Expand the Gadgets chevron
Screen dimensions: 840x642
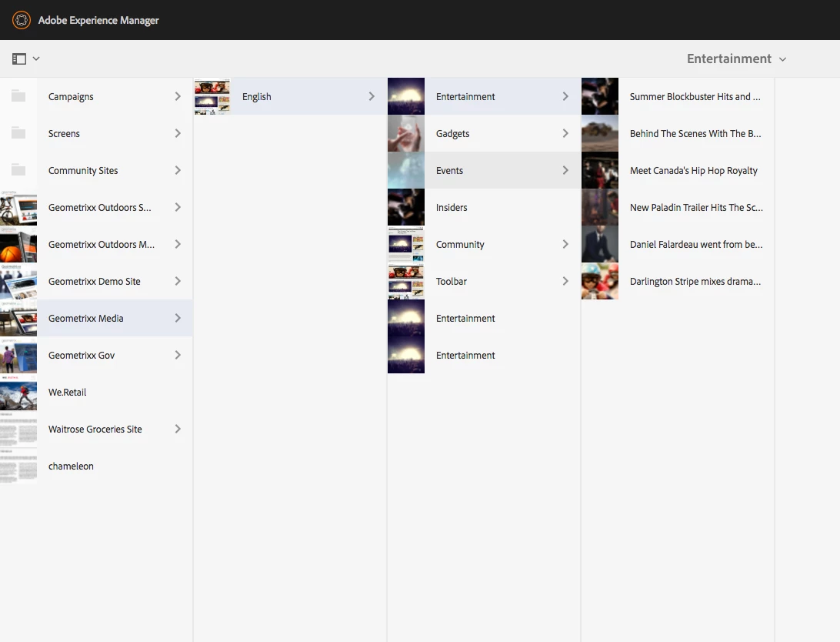[565, 133]
